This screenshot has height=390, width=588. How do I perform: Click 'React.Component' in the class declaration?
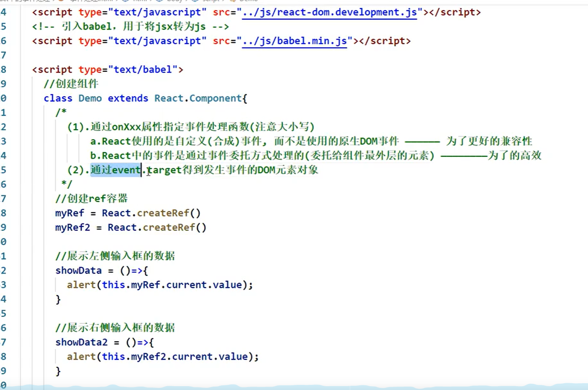[198, 98]
